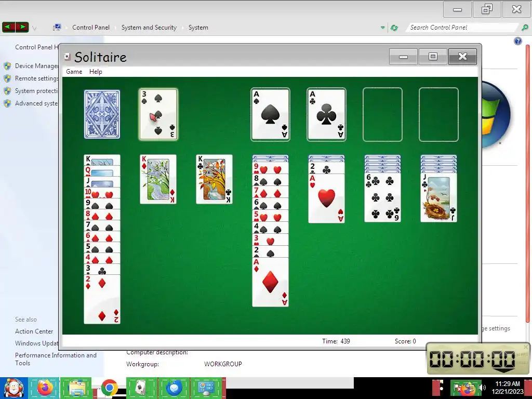Open Remote settings link
532x399 pixels.
[x=36, y=78]
